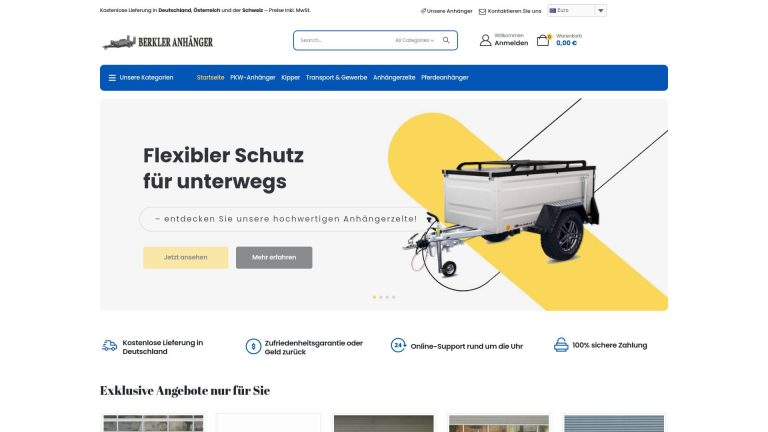768x432 pixels.
Task: Expand the Euro currency dropdown
Action: [576, 11]
